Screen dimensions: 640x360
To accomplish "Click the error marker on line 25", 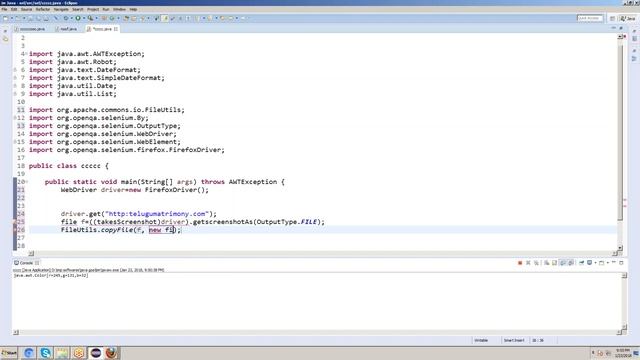I will point(15,222).
